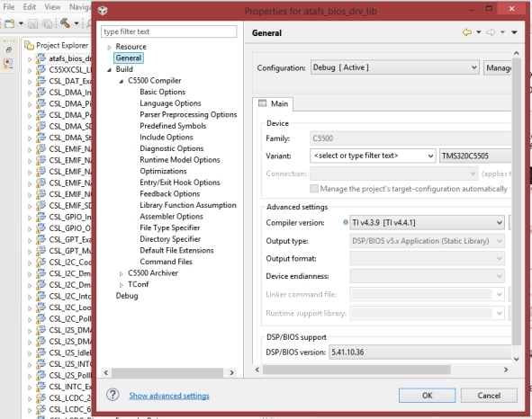The height and width of the screenshot is (419, 532).
Task: Click the Save toolbar icon
Action: [32, 23]
